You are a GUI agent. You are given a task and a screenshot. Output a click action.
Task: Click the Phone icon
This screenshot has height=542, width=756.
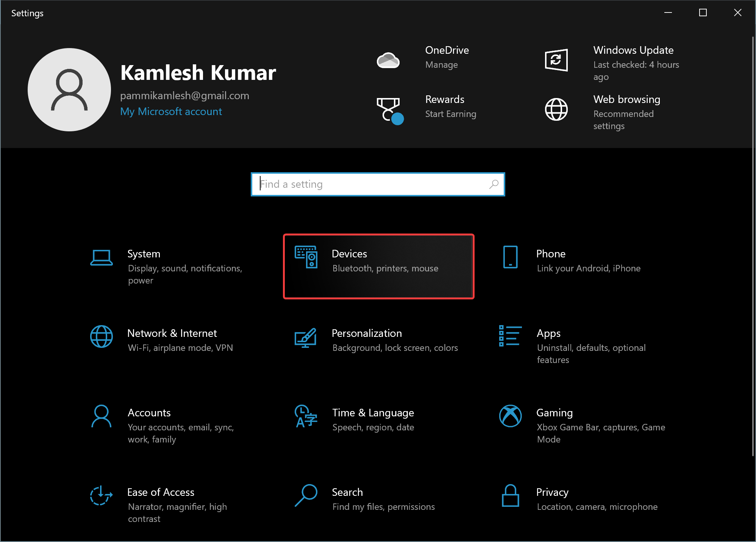(x=510, y=257)
